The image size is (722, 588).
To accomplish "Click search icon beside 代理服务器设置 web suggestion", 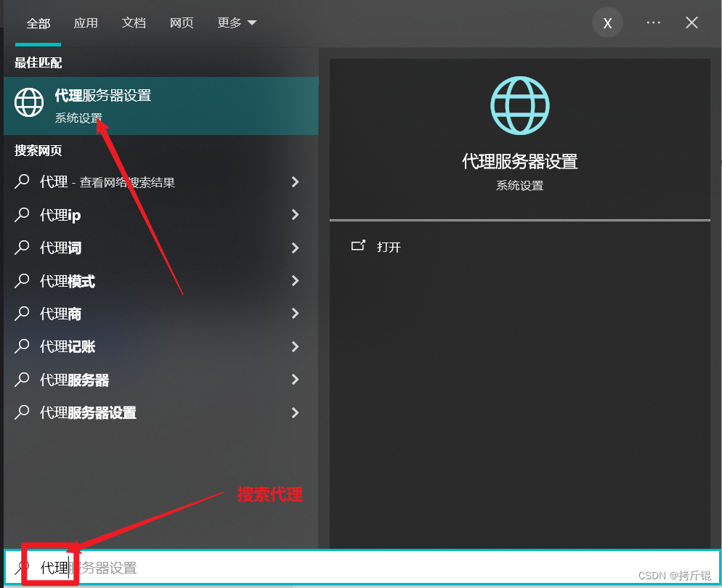I will tap(22, 413).
